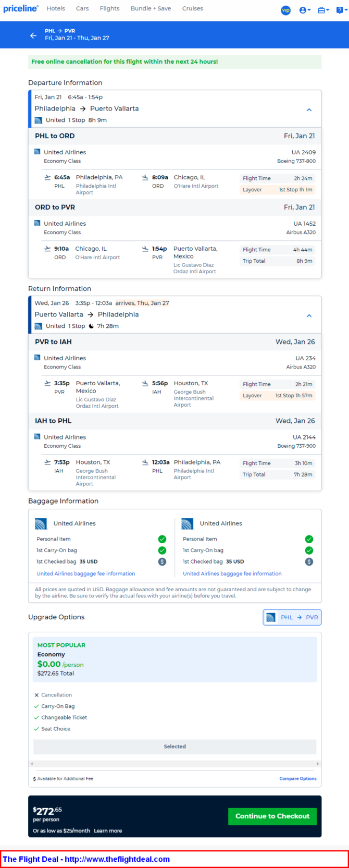This screenshot has width=349, height=868.
Task: Click the overnight moon icon beside 7h 28m
Action: [x=91, y=326]
